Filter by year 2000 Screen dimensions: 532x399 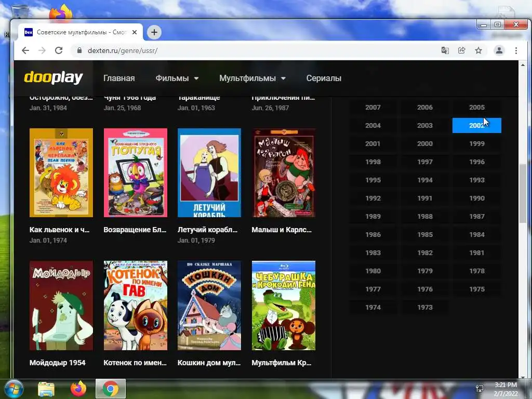425,143
